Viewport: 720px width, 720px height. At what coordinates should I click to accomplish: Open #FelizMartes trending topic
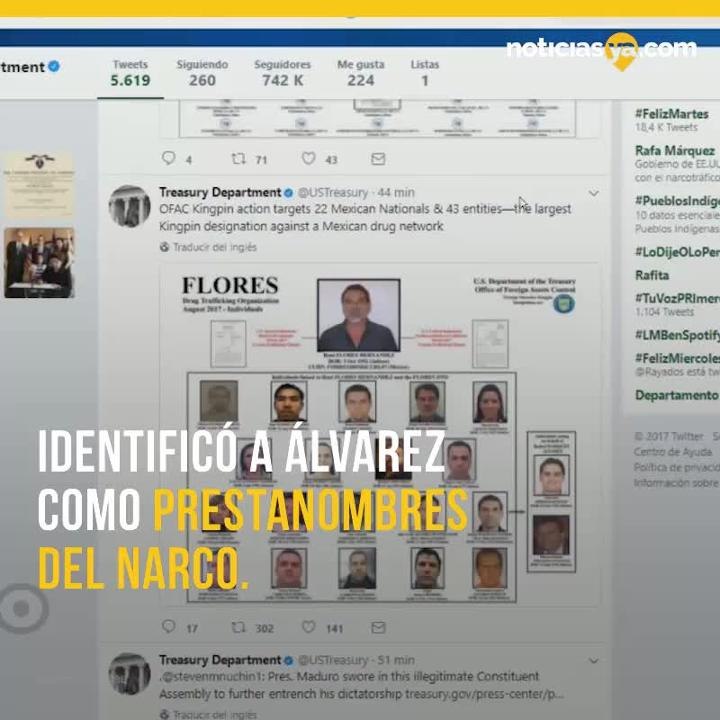[672, 114]
